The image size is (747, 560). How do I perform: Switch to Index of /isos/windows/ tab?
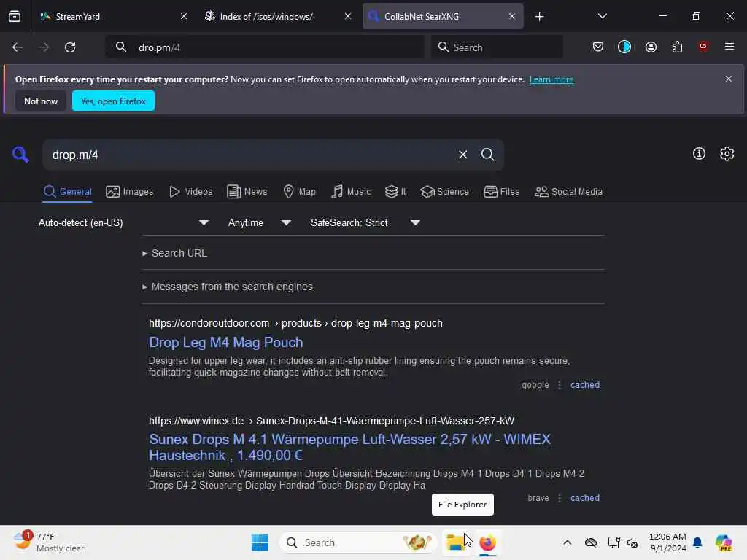[x=278, y=16]
